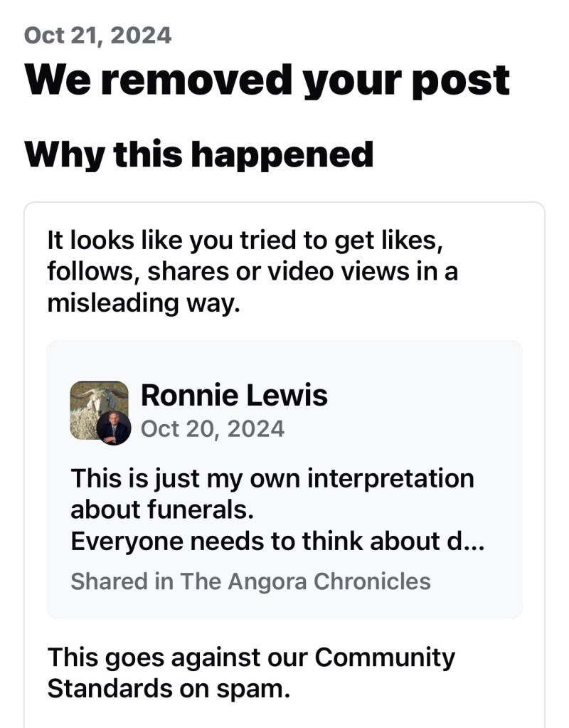Expand truncated "Everyone needs to think about d..." line
Screen dimensions: 569x728
(278, 542)
